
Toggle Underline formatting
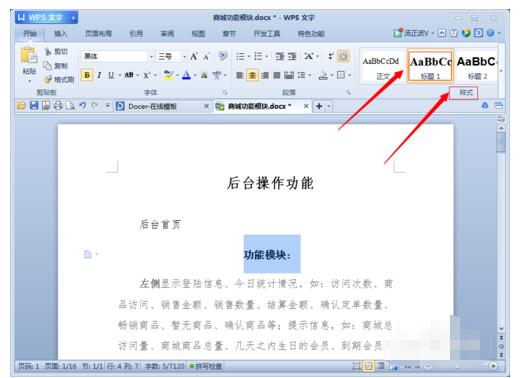pyautogui.click(x=111, y=75)
